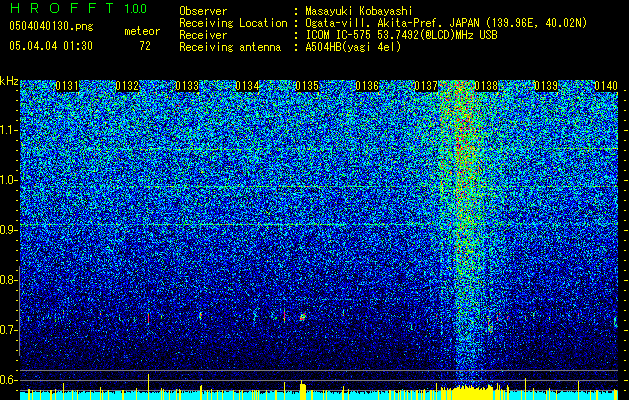The width and height of the screenshot is (629, 400).
Task: Click the 0134 time marker
Action: click(x=247, y=86)
